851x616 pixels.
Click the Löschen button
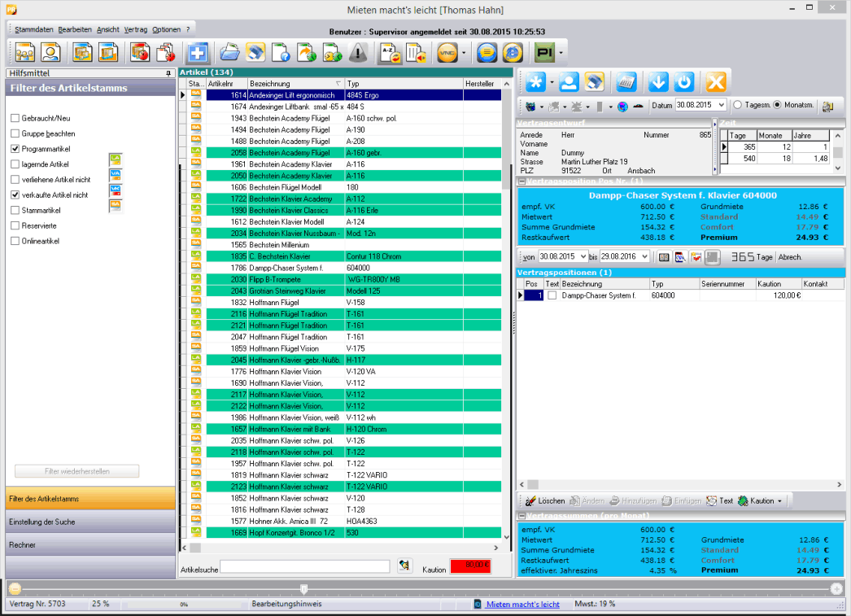[x=545, y=501]
